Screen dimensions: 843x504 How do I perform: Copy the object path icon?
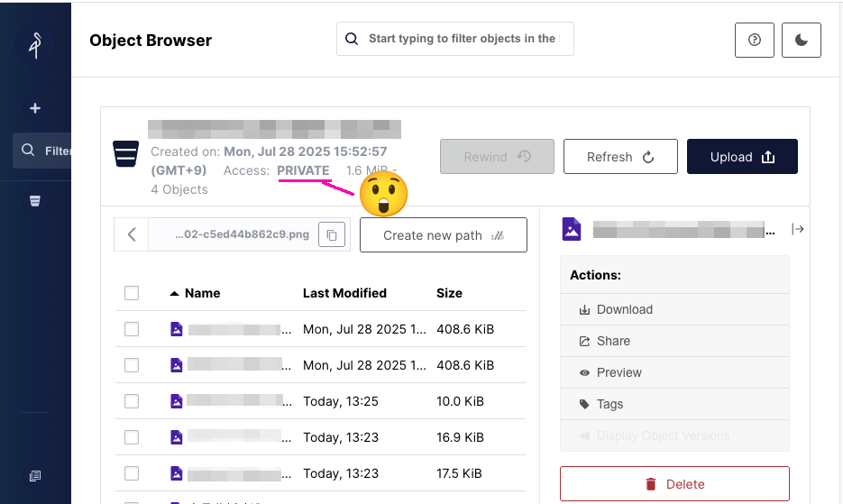tap(332, 235)
